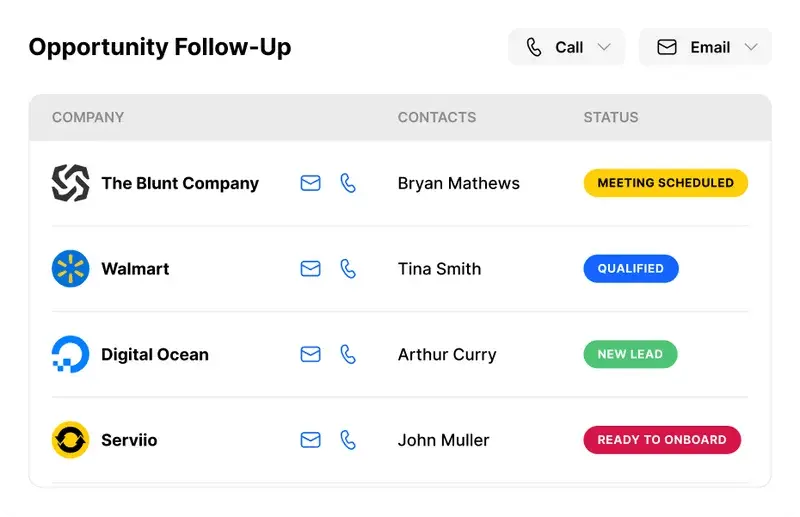
Task: Email Digital Ocean using the envelope icon
Action: tap(311, 354)
